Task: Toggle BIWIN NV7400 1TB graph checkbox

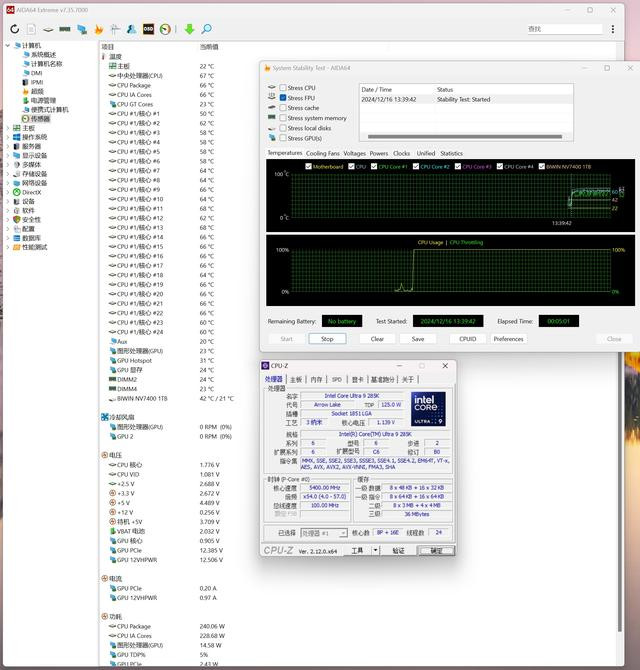Action: tap(542, 167)
